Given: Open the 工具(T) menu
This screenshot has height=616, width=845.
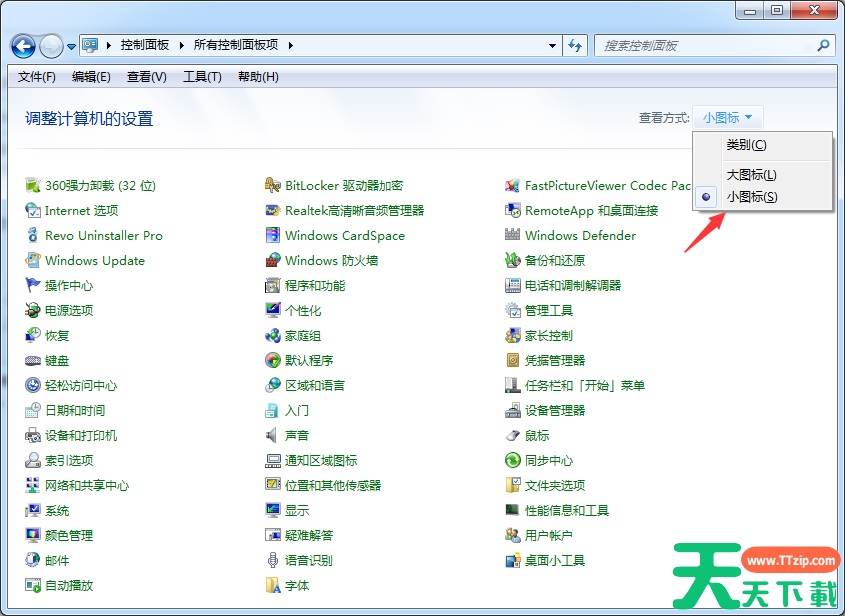Looking at the screenshot, I should click(202, 77).
